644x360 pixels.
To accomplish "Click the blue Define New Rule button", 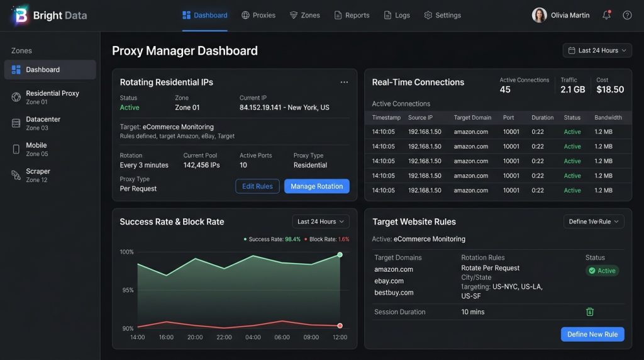I will click(592, 335).
